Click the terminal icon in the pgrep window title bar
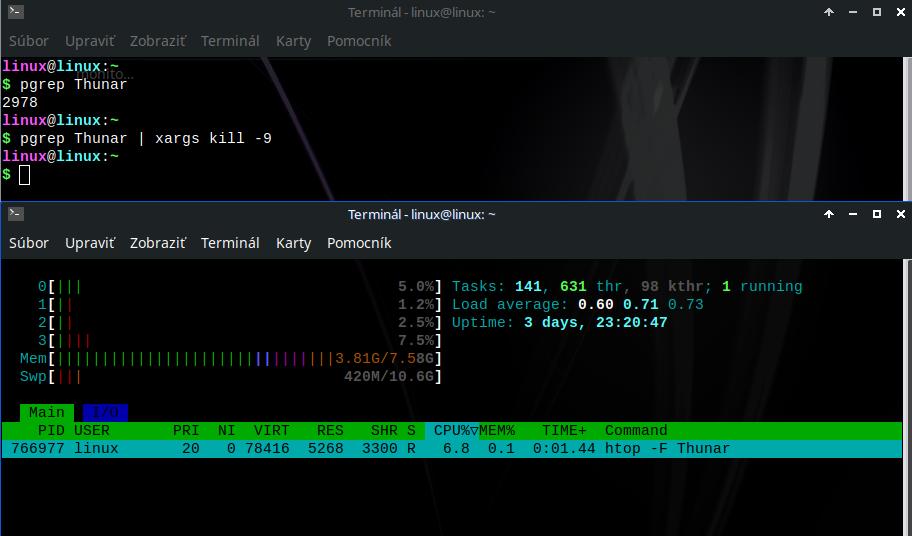This screenshot has width=912, height=536. point(15,13)
